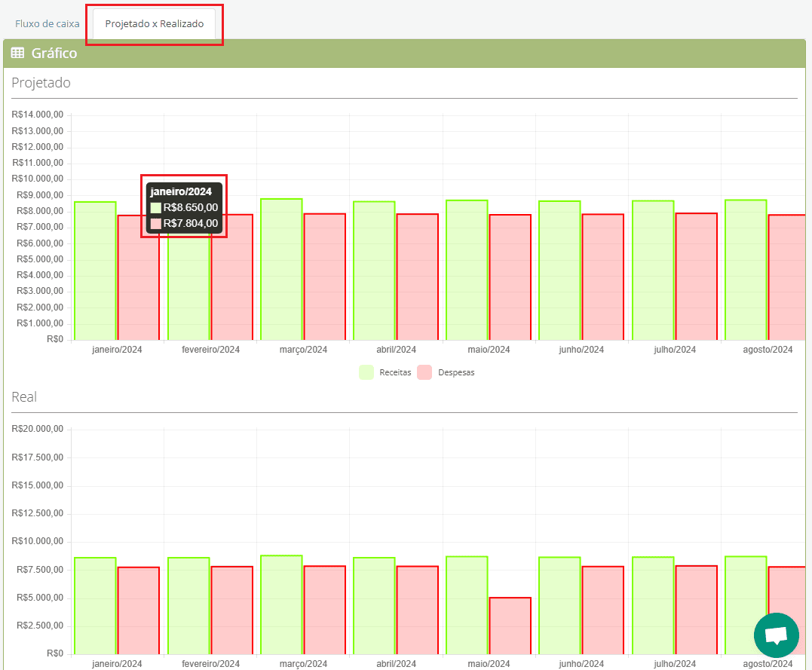The image size is (812, 670).
Task: Click julho/2024 red Despesas bar in Real chart
Action: point(697,610)
